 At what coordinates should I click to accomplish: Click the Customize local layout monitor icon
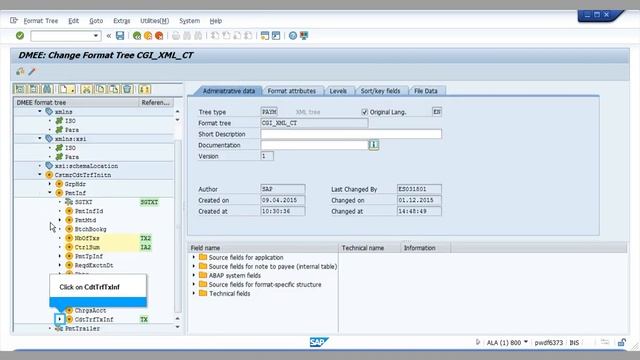pos(304,36)
